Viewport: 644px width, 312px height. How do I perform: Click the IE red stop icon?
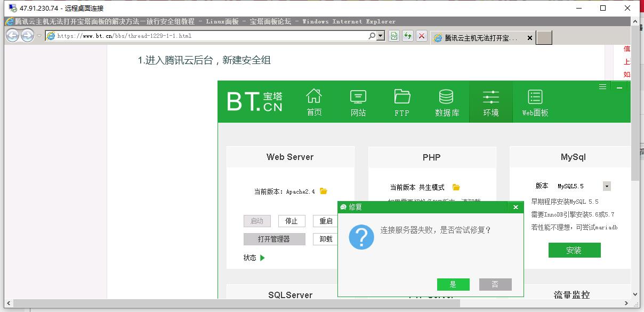pos(422,36)
